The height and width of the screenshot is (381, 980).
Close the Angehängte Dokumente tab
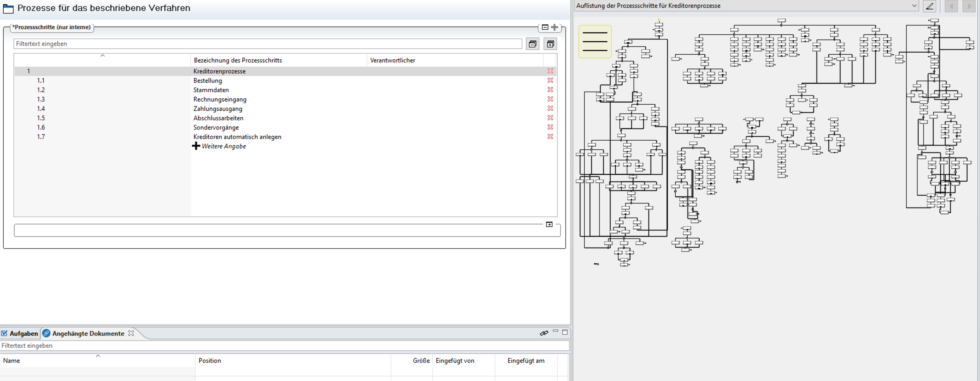click(131, 333)
